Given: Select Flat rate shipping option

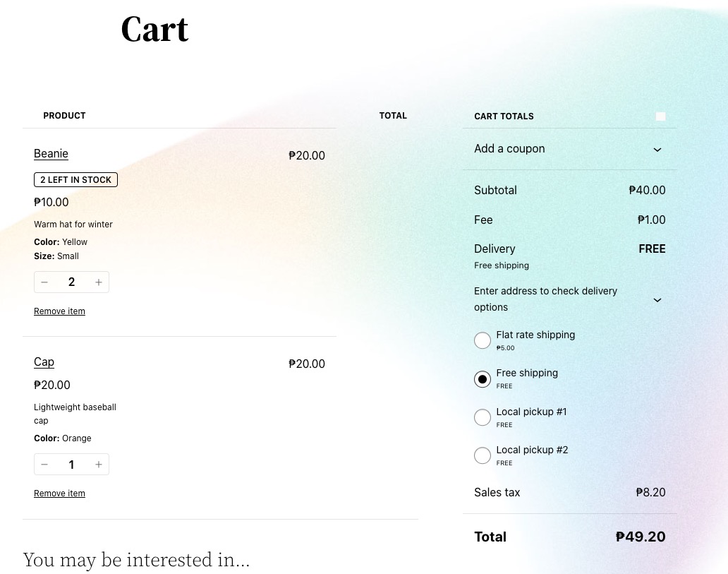Looking at the screenshot, I should point(483,340).
